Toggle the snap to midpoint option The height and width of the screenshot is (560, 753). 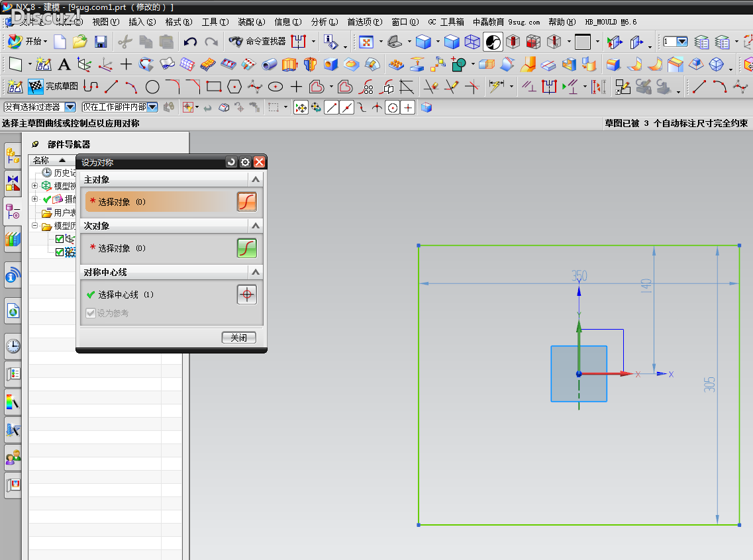pyautogui.click(x=347, y=107)
